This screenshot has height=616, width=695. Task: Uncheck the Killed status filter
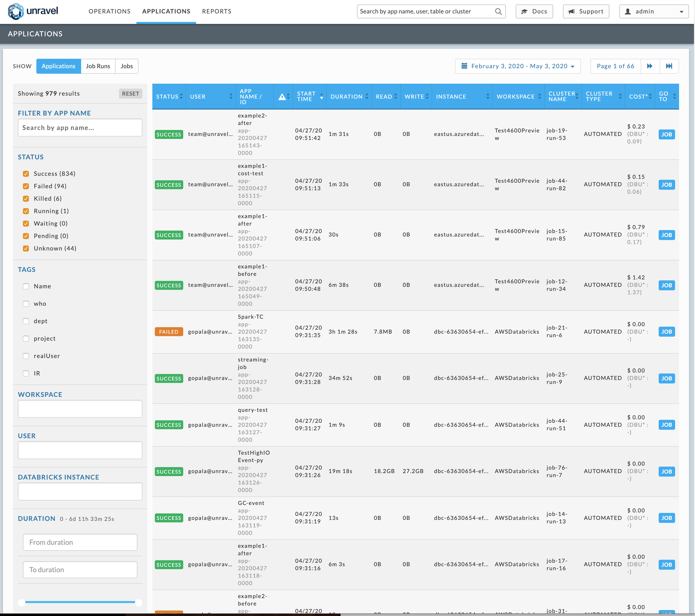pyautogui.click(x=26, y=199)
